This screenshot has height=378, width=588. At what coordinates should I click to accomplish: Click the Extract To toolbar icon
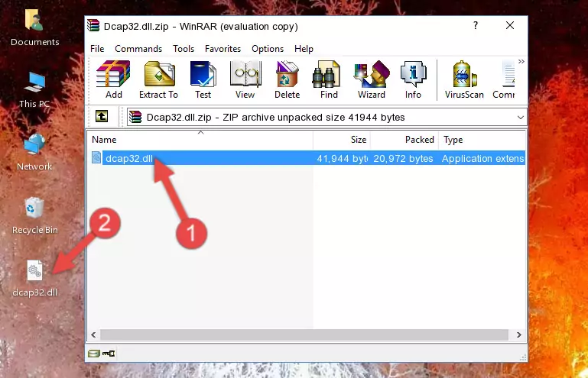[x=158, y=79]
